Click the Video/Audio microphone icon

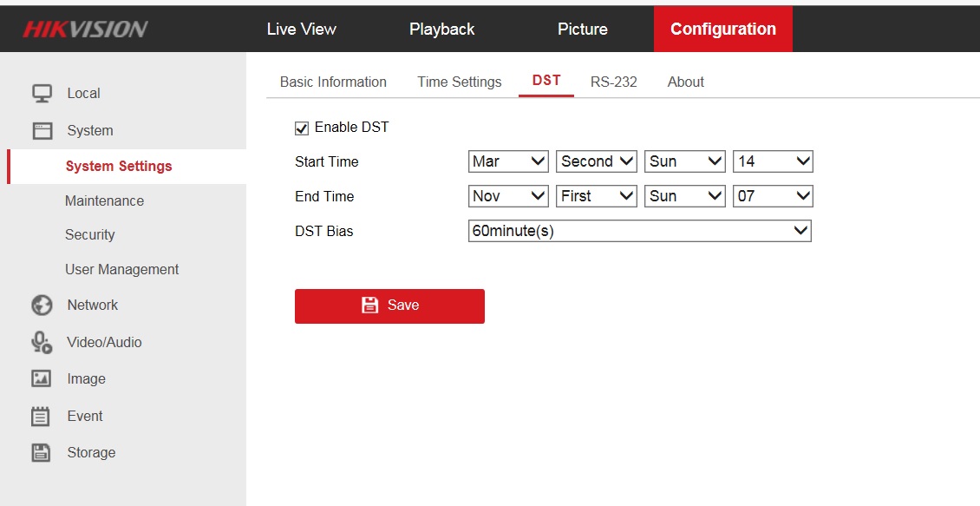coord(42,342)
